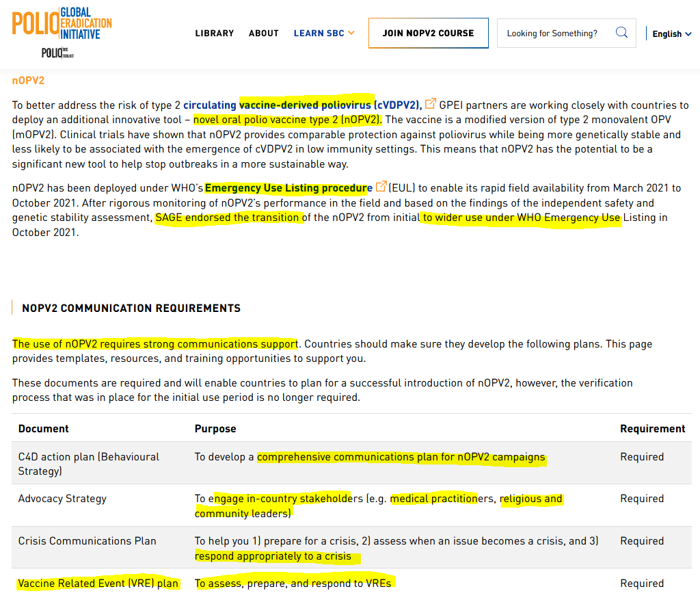This screenshot has width=700, height=602.
Task: Click the Purpose column header
Action: coord(215,429)
